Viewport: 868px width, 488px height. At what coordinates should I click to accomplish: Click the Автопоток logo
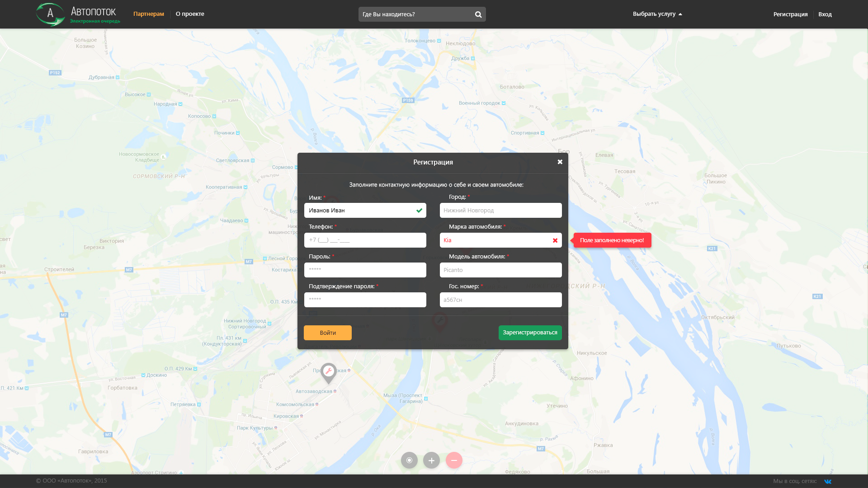tap(78, 14)
